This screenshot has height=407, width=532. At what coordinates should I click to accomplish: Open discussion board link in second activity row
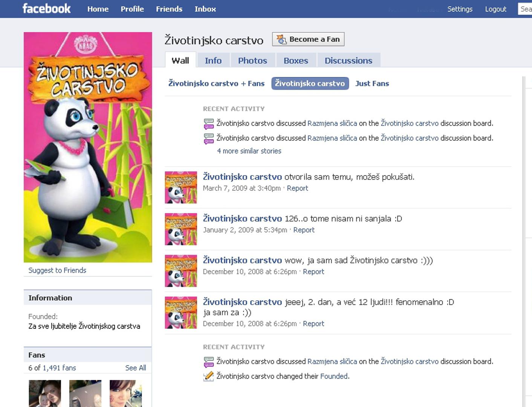(x=410, y=138)
